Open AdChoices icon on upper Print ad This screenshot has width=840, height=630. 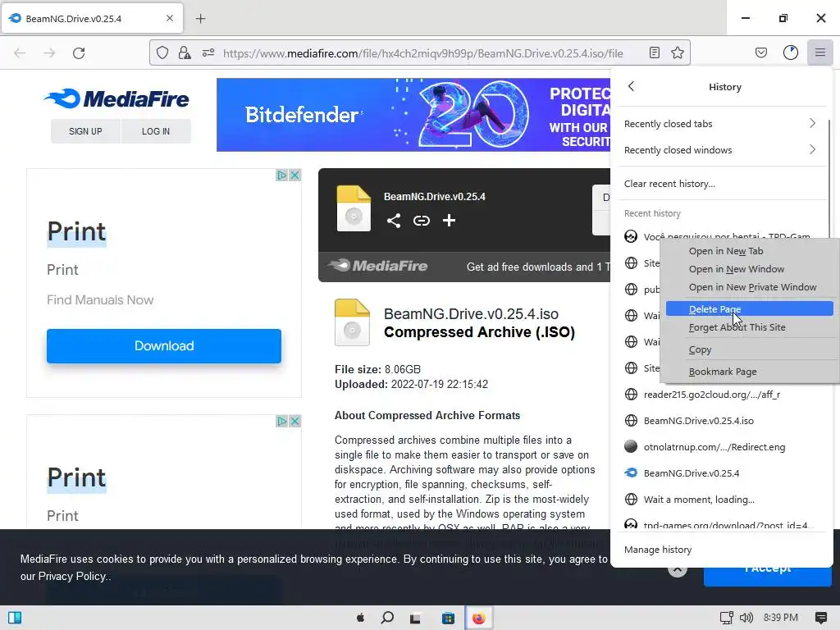(x=282, y=176)
